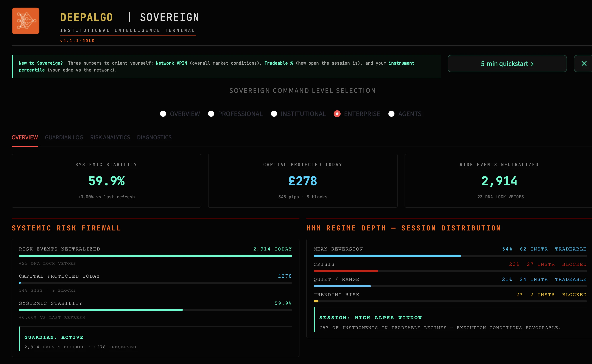Click the Trending Risk yellow bar
The height and width of the screenshot is (364, 592).
point(316,301)
